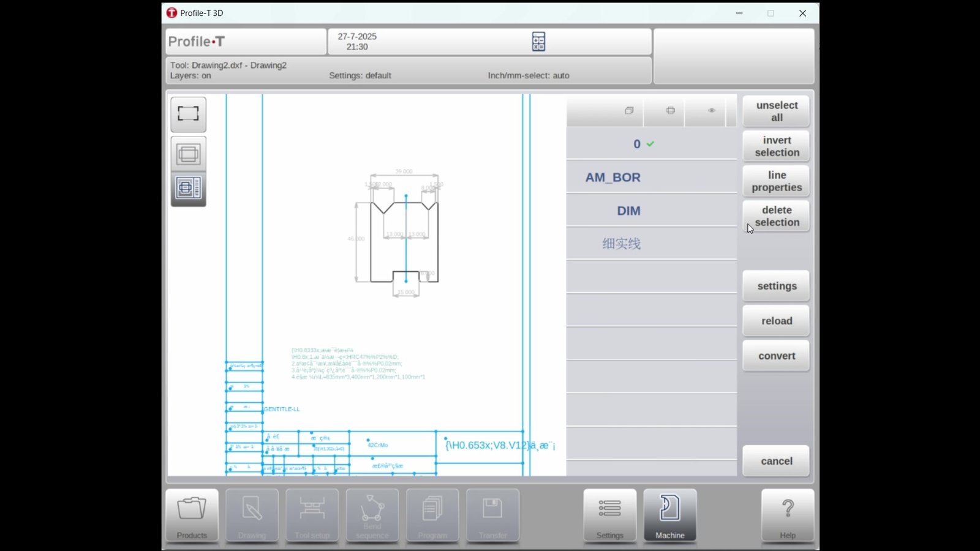This screenshot has width=980, height=551.
Task: Open the Help tab
Action: 788,515
